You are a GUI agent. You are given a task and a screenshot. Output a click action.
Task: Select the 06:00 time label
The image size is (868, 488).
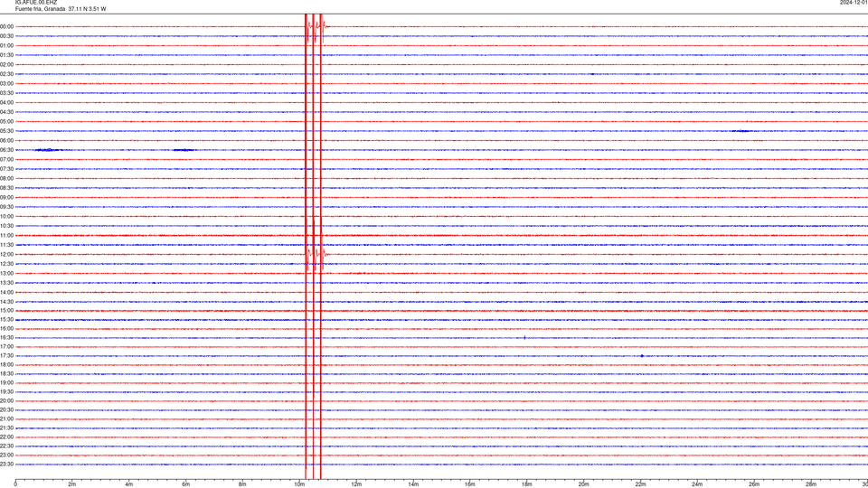[6, 141]
